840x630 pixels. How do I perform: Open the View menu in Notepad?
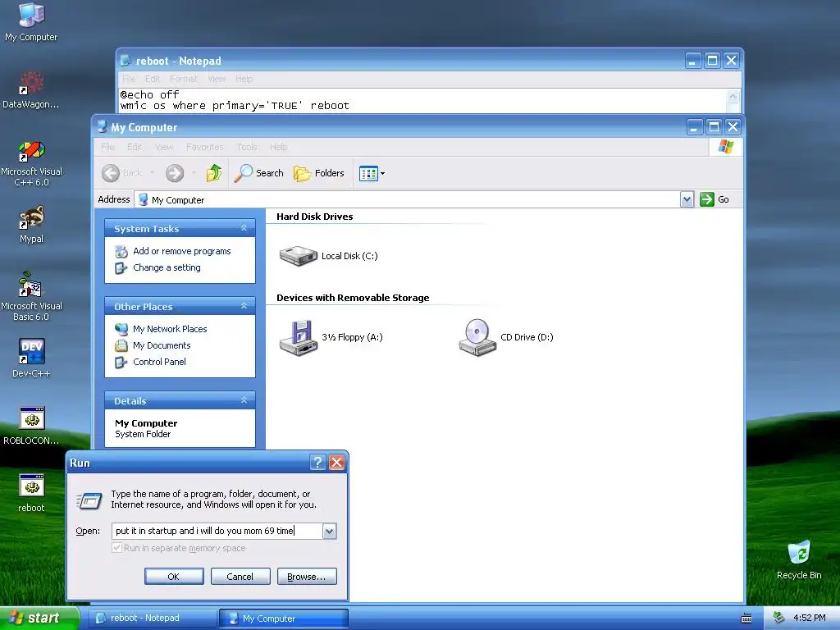pyautogui.click(x=217, y=79)
